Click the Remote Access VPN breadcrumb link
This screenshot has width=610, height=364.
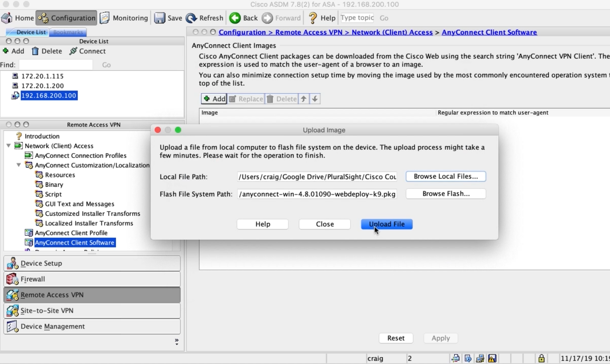pos(309,32)
